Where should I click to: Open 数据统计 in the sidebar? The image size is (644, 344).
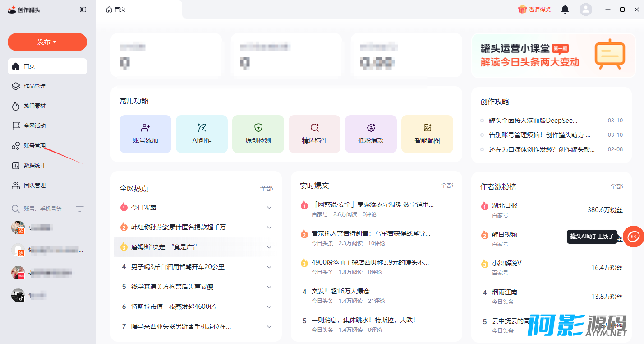[35, 166]
